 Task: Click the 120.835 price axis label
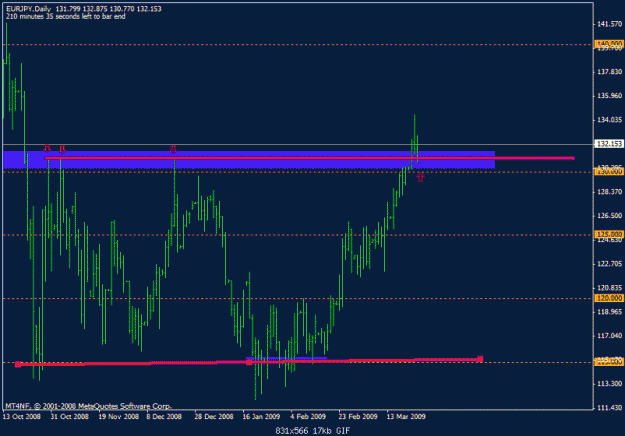pos(609,288)
